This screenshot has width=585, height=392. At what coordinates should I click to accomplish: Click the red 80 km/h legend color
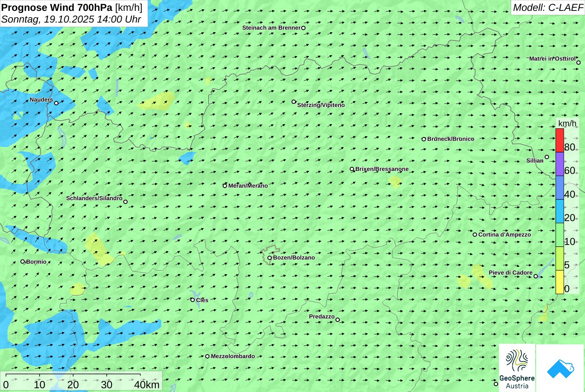[x=560, y=140]
